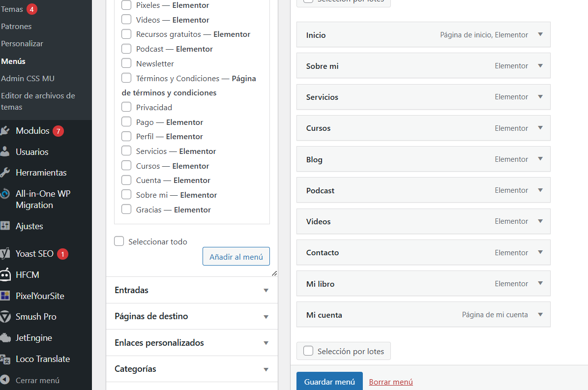Image resolution: width=588 pixels, height=390 pixels.
Task: Open Personalizar in the sidebar
Action: [x=22, y=43]
